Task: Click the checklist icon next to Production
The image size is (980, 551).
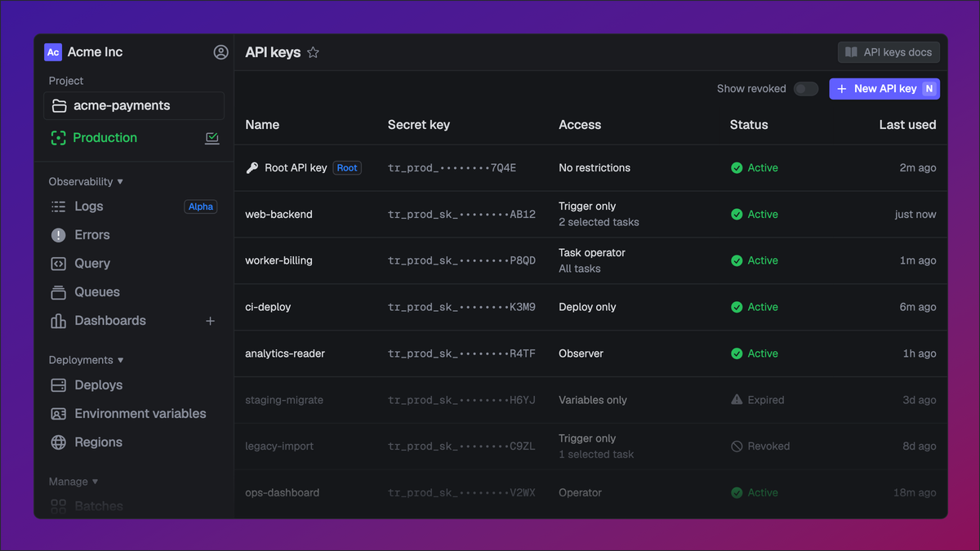Action: point(212,138)
